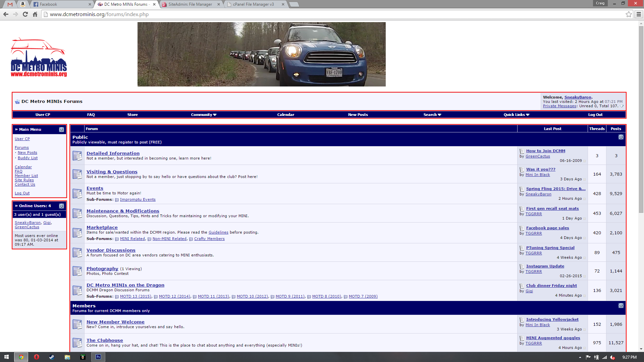Open the Maintenance & Modifications forum
Viewport: 644px width, 362px height.
click(123, 211)
